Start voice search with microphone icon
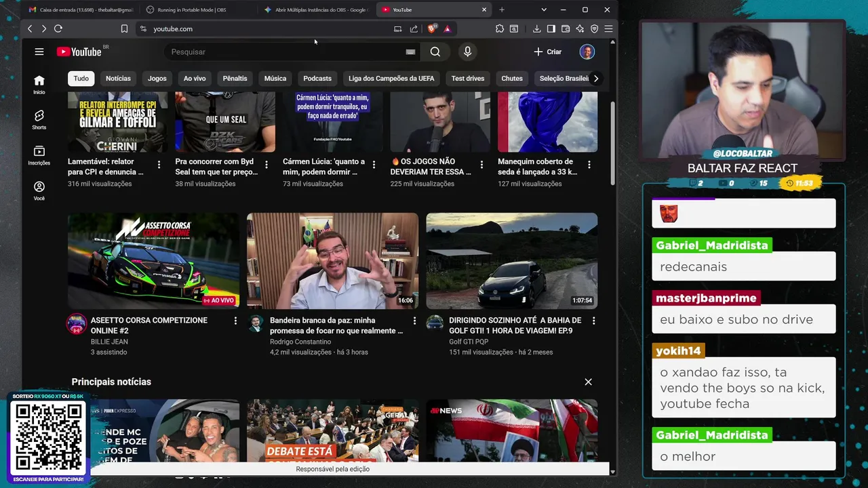 467,52
